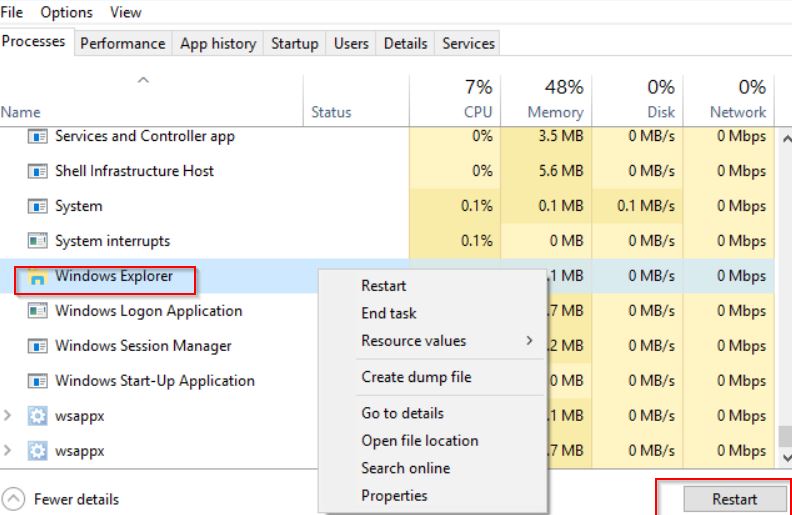Viewport: 792px width, 515px height.
Task: Click the 5.6 MB memory value
Action: point(561,171)
